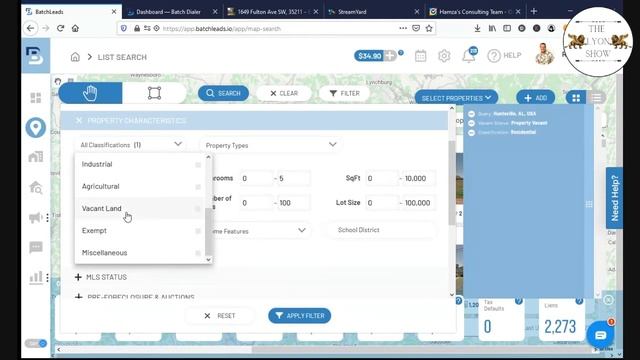Open the notifications bell icon
Image resolution: width=640 pixels, height=360 pixels.
coord(469,56)
